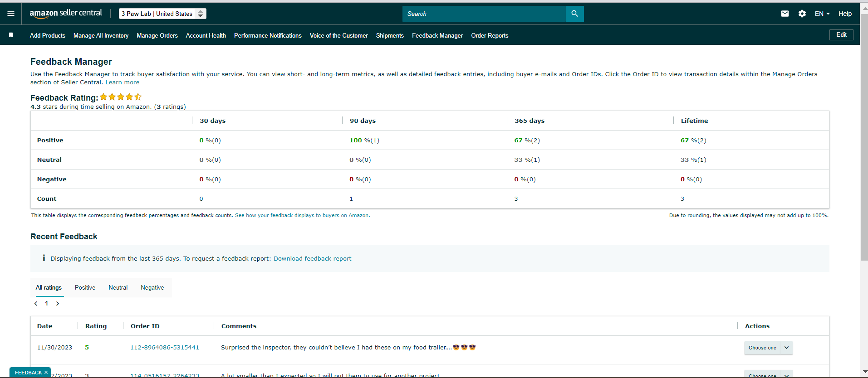Click the Negative row label in table
The width and height of the screenshot is (868, 378).
(x=52, y=179)
